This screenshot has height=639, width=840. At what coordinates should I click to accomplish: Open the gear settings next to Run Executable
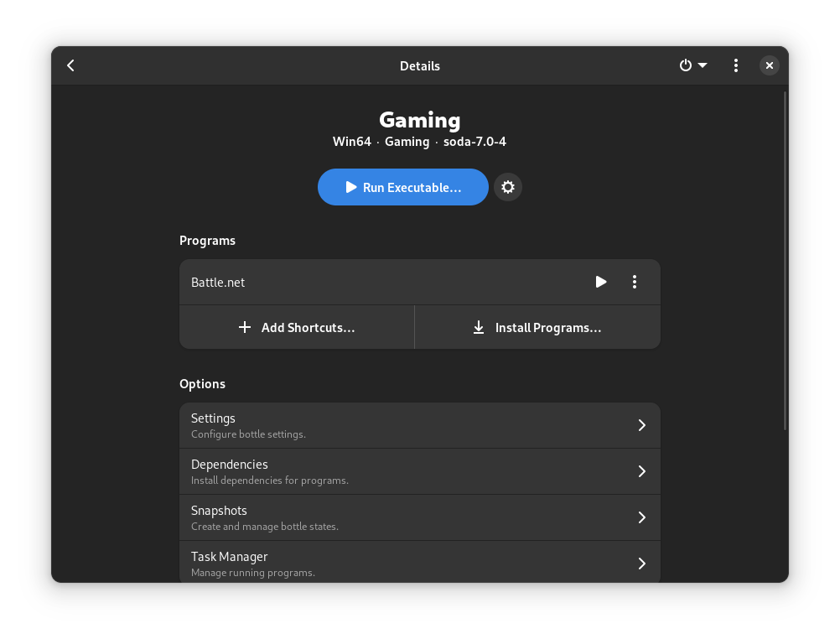point(507,187)
